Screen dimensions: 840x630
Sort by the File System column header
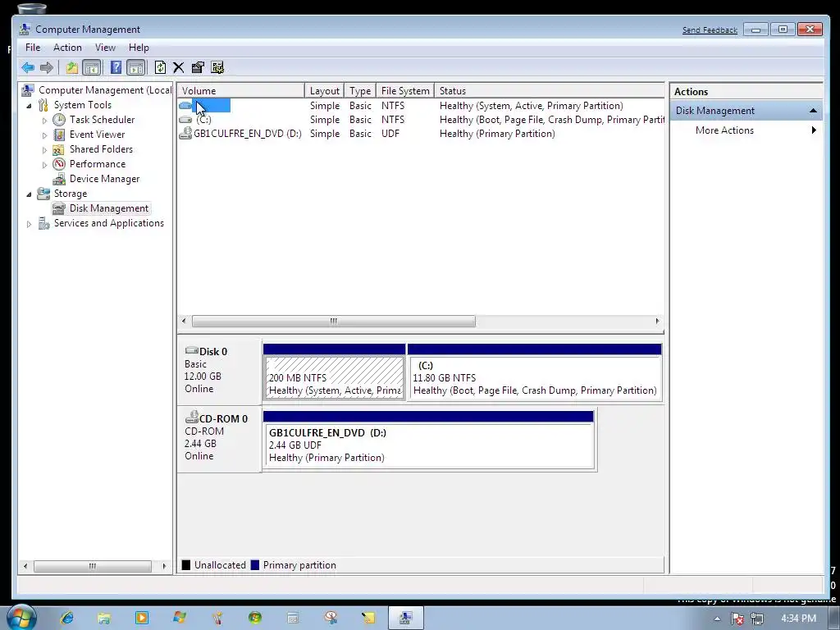[405, 90]
